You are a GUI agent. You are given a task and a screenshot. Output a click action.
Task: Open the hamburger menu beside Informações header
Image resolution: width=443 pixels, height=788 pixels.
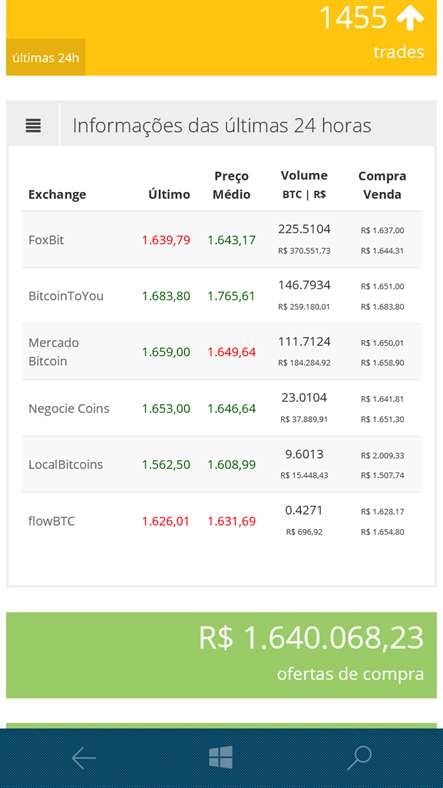33,125
